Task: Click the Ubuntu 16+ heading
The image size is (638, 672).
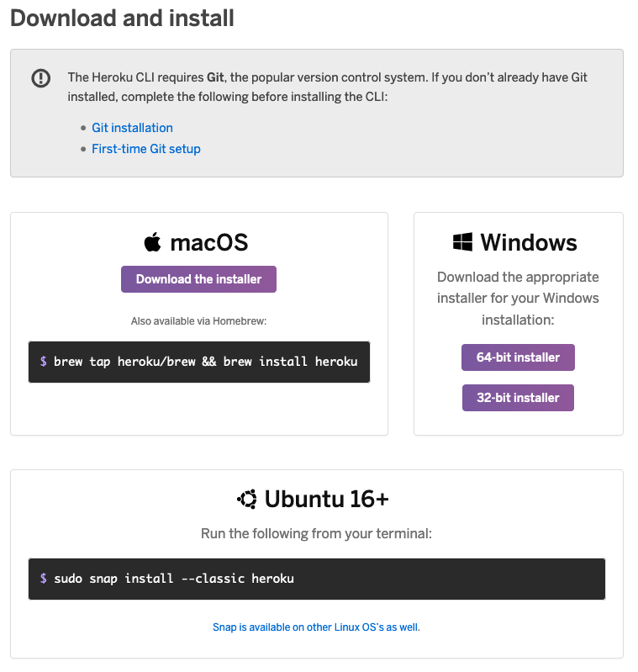Action: point(326,499)
